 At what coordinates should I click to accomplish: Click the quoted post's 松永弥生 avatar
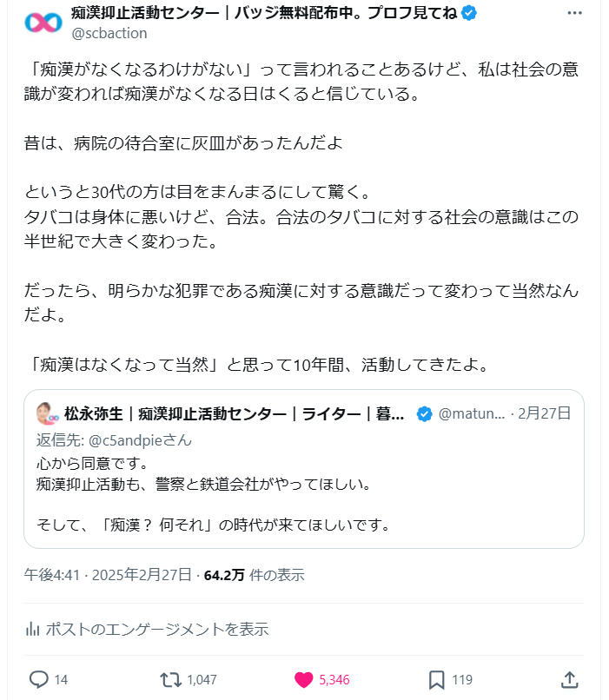(x=47, y=413)
